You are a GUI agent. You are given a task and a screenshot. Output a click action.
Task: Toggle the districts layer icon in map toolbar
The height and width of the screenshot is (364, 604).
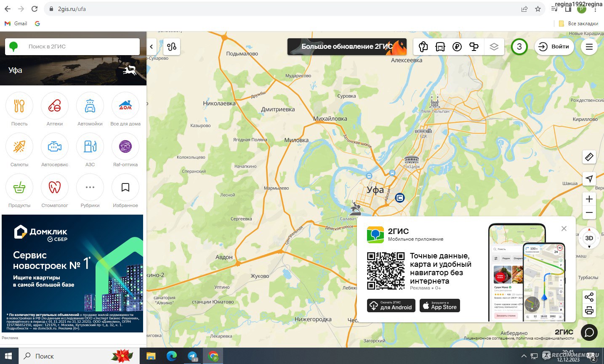(x=423, y=47)
